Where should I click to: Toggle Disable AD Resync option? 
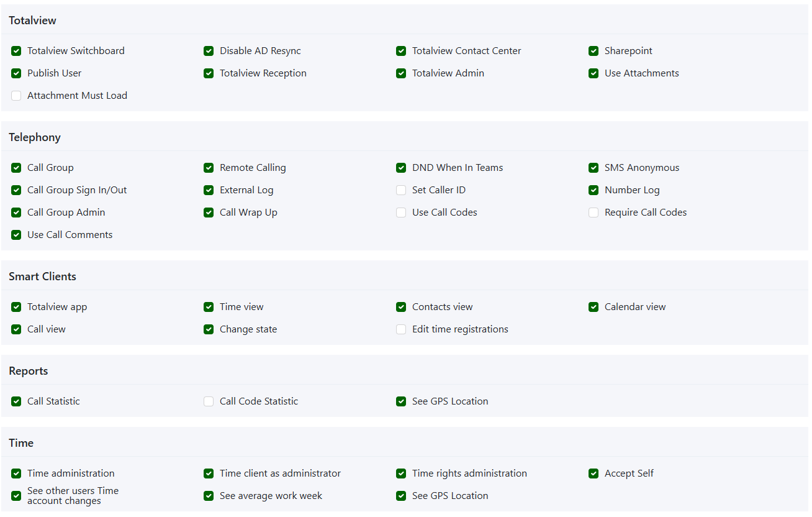pos(209,51)
